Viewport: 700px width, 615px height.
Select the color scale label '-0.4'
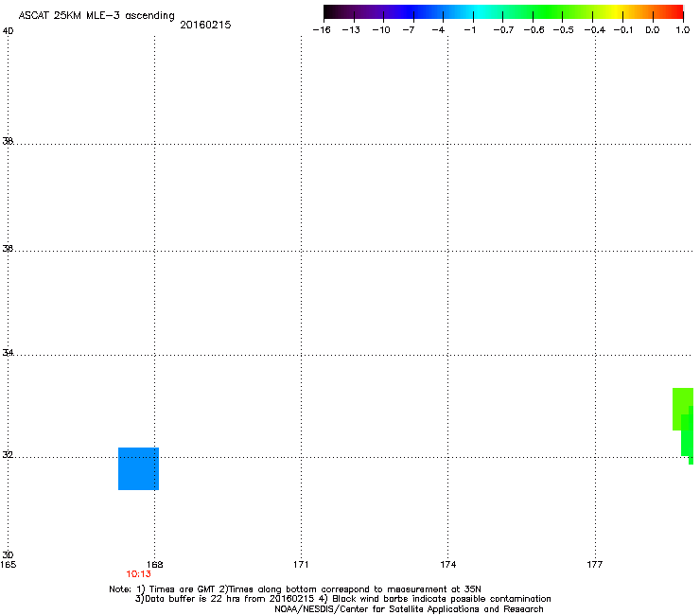click(595, 30)
